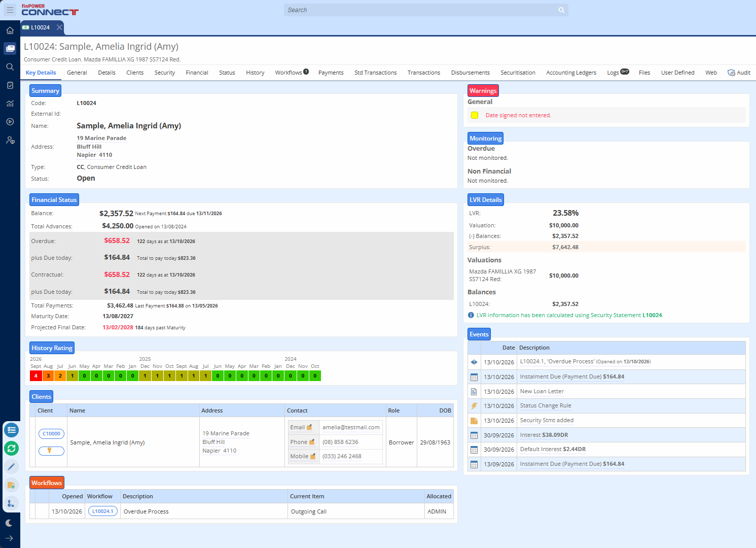The height and width of the screenshot is (548, 756).
Task: Click the edit icon next to Phone
Action: point(312,442)
